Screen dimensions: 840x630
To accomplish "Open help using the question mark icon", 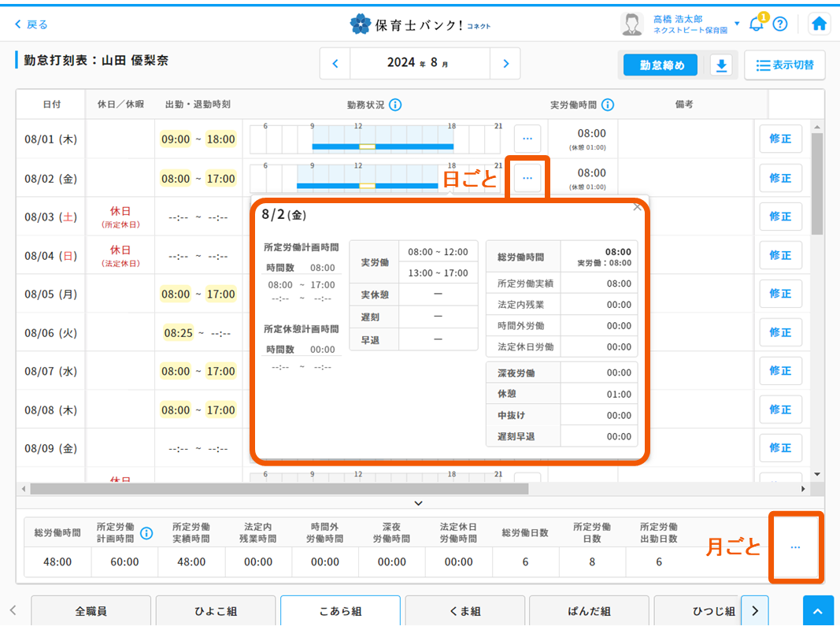I will click(779, 24).
